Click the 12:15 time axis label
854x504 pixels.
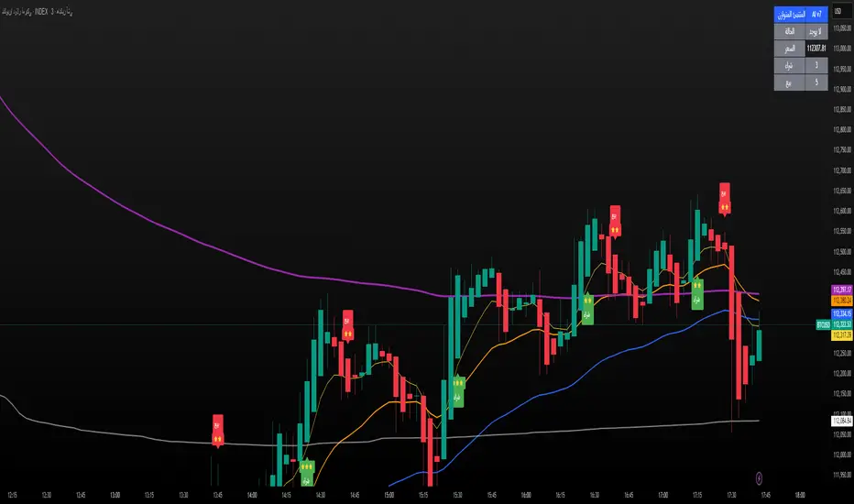pyautogui.click(x=12, y=495)
